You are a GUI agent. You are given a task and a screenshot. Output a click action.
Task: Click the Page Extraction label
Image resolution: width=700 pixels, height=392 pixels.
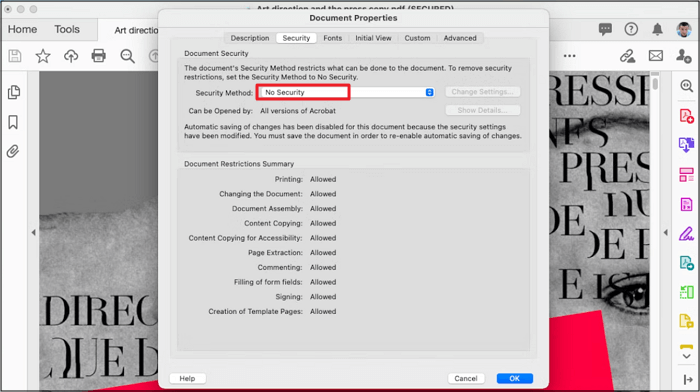coord(275,253)
